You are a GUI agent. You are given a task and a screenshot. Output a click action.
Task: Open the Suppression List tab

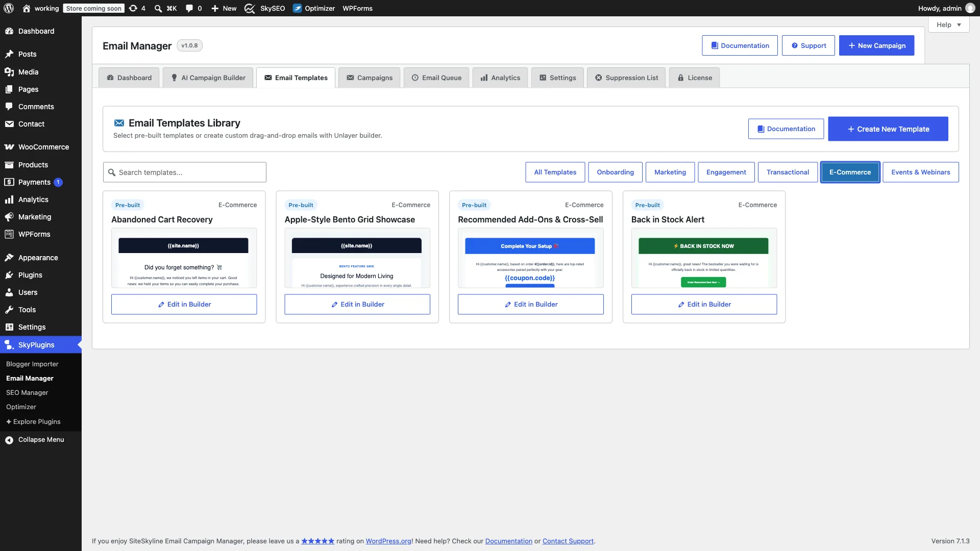626,78
